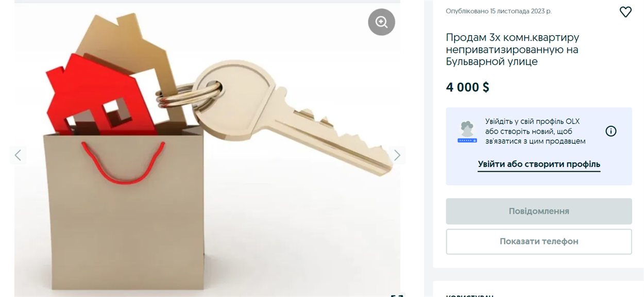Viewport: 644px width, 297px height.
Task: Click the magnifier zoom icon on photo
Action: (381, 22)
